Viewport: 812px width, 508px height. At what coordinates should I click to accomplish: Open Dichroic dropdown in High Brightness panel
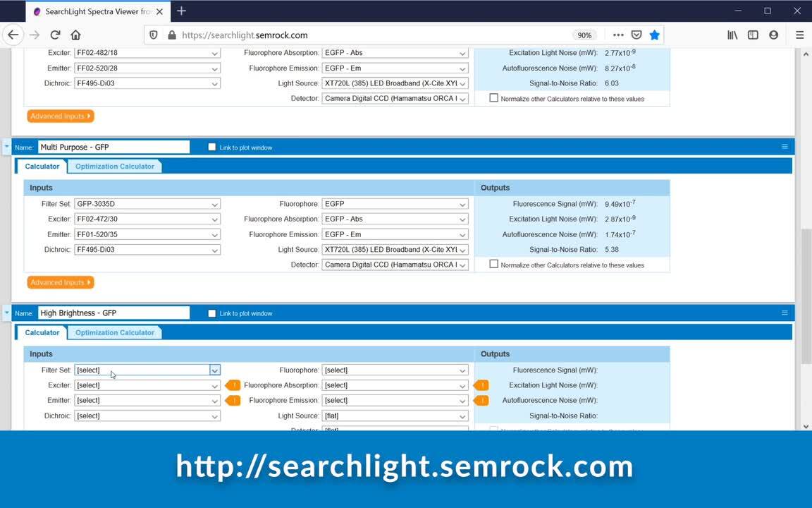click(x=147, y=416)
